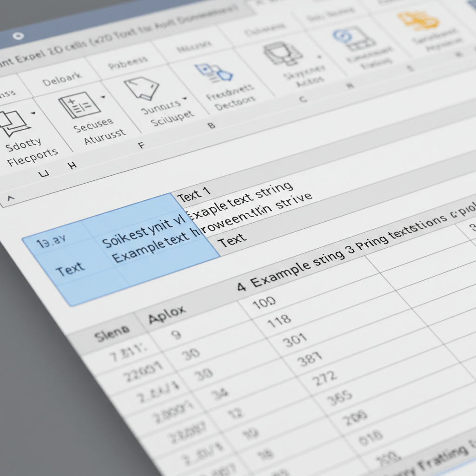
Task: Click the Skyyoney Actos monitor icon
Action: coord(283,54)
